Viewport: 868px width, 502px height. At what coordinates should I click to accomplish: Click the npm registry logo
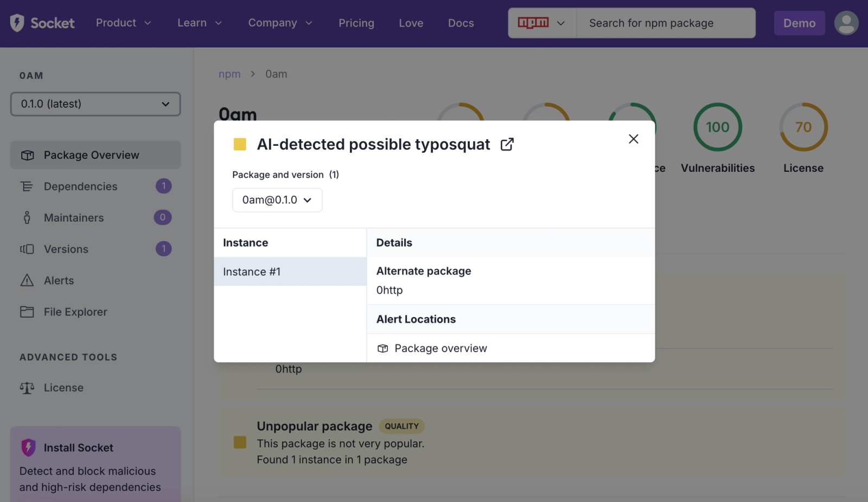pos(533,23)
